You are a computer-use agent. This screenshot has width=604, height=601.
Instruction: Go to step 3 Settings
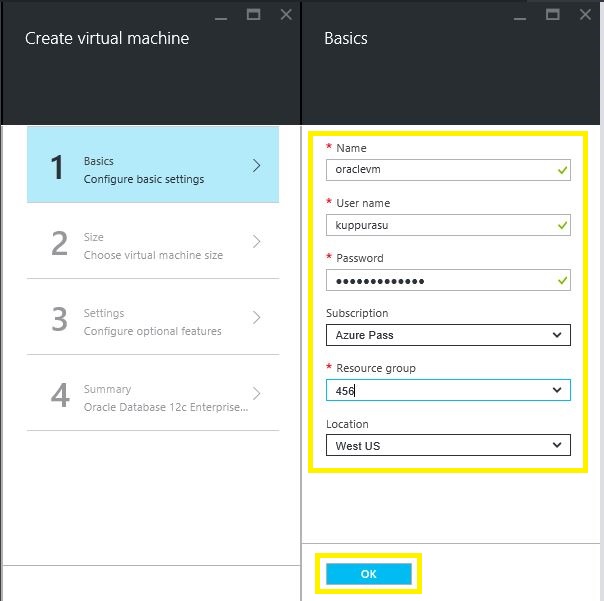(x=152, y=318)
